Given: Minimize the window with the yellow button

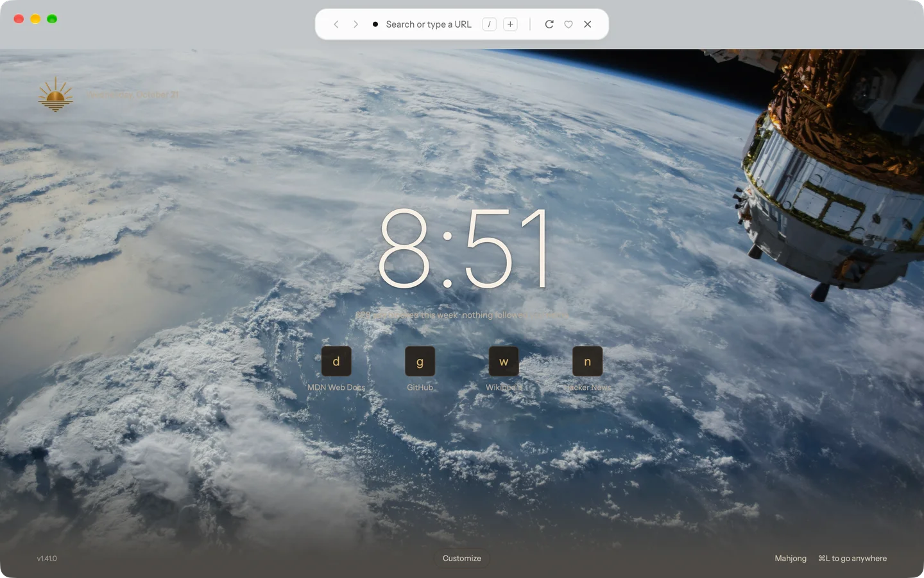Looking at the screenshot, I should 35,19.
